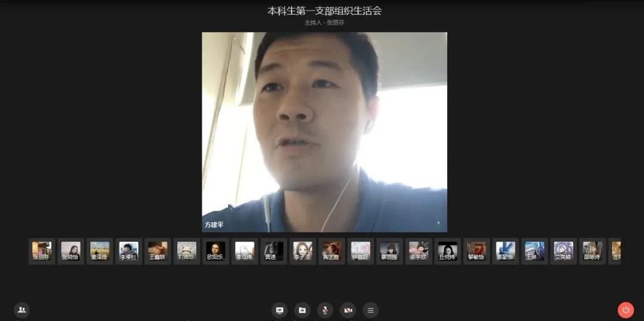The height and width of the screenshot is (321, 644).
Task: Select the 钟嘉颖 participant tile
Action: tap(360, 251)
